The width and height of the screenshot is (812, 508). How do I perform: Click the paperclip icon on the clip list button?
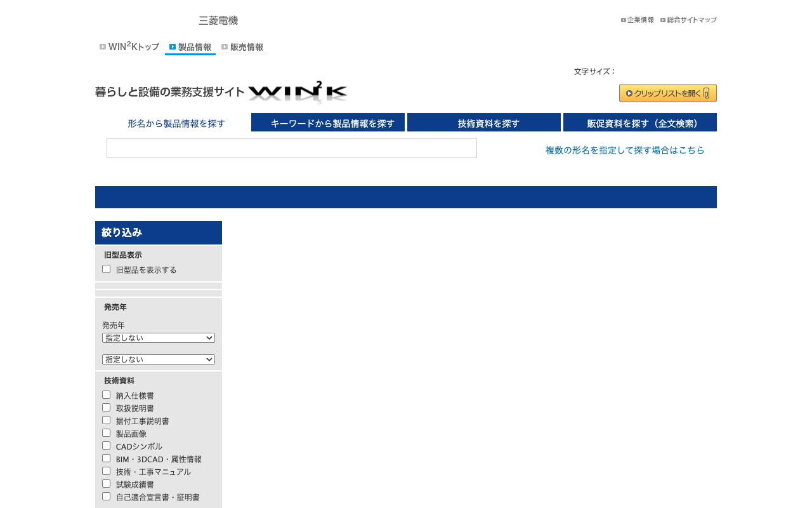click(x=707, y=93)
